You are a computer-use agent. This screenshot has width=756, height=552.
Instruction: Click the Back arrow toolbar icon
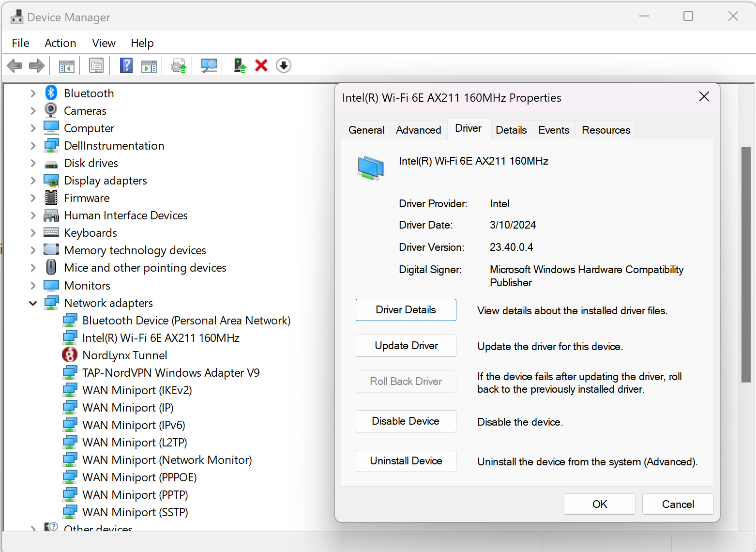pos(15,65)
